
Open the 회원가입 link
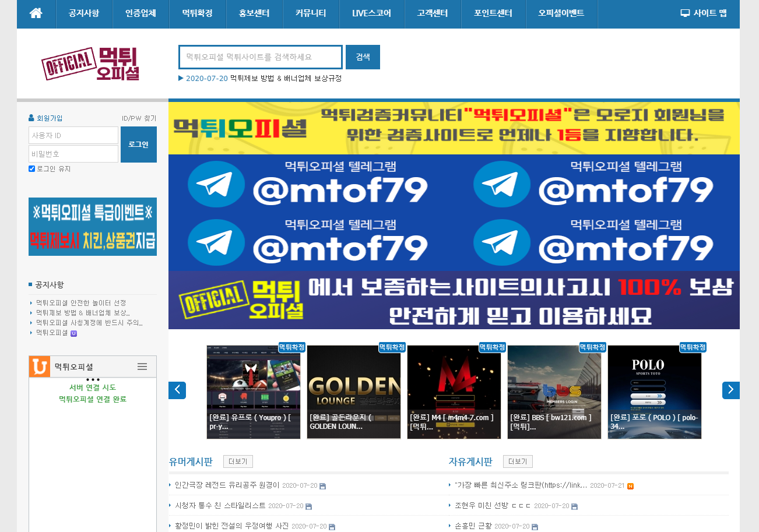pyautogui.click(x=50, y=118)
